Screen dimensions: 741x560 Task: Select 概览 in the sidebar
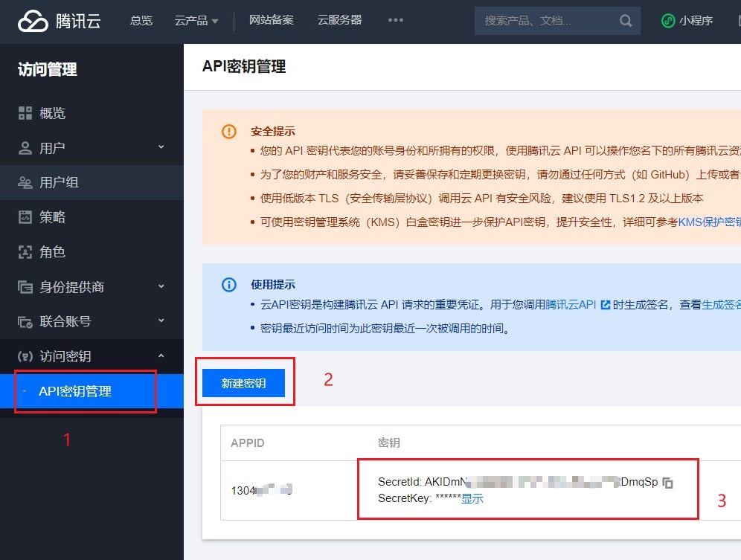pos(92,113)
